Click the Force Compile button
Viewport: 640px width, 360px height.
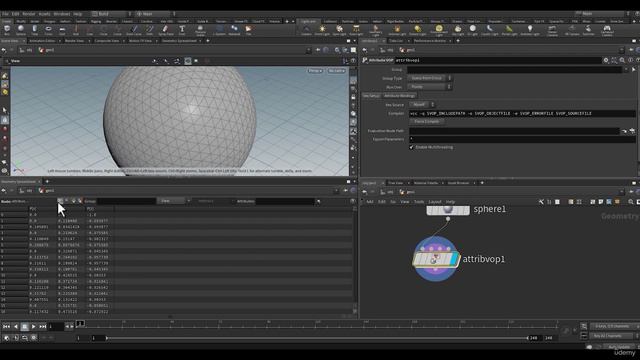427,122
